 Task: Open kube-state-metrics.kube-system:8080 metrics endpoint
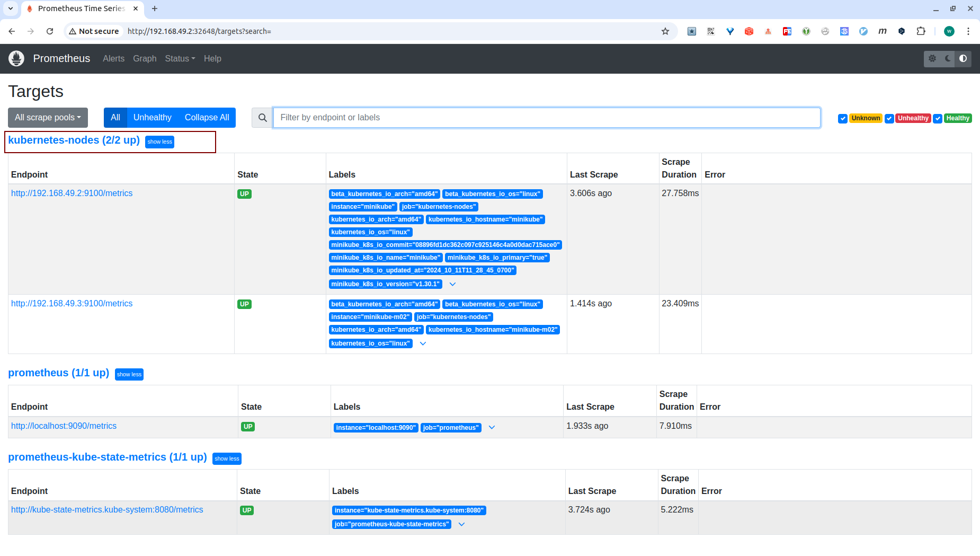107,510
